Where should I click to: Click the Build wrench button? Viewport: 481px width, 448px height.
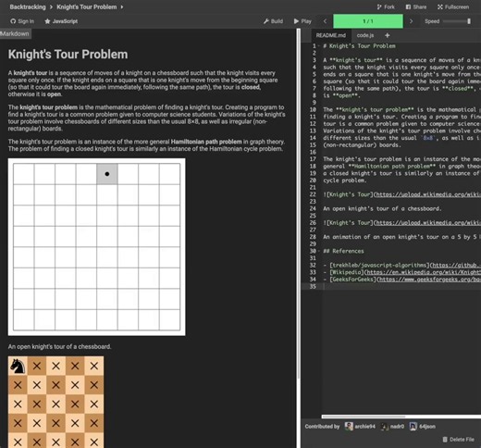[273, 21]
